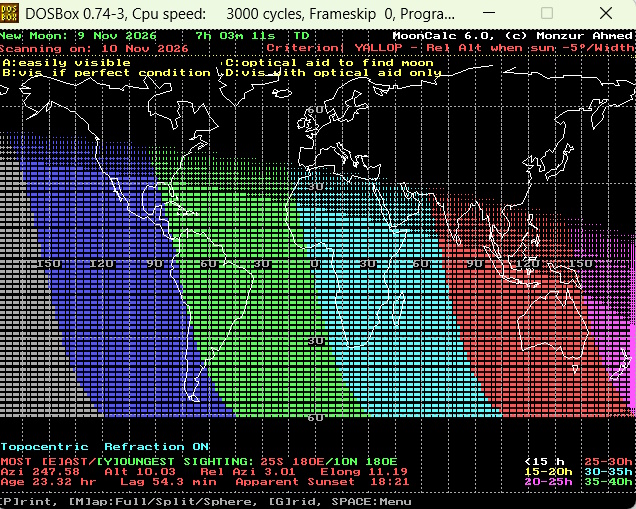
Task: Minimize the DOSBox window
Action: [489, 13]
